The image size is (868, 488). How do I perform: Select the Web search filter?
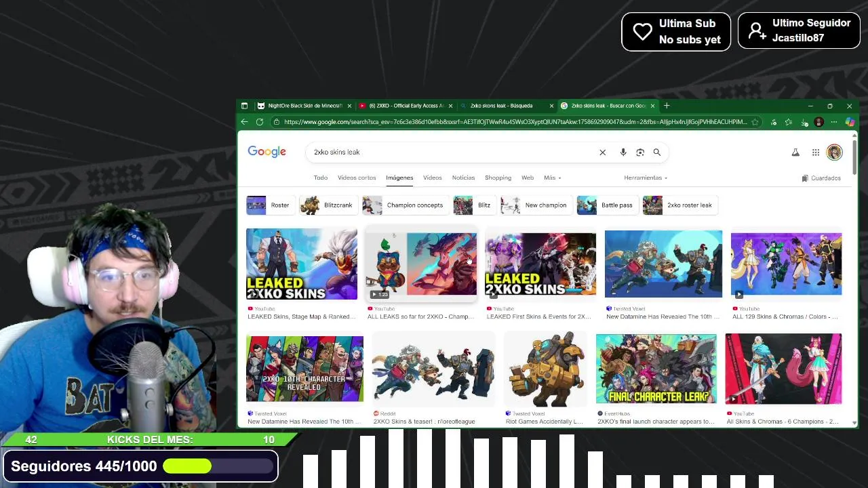(x=528, y=178)
